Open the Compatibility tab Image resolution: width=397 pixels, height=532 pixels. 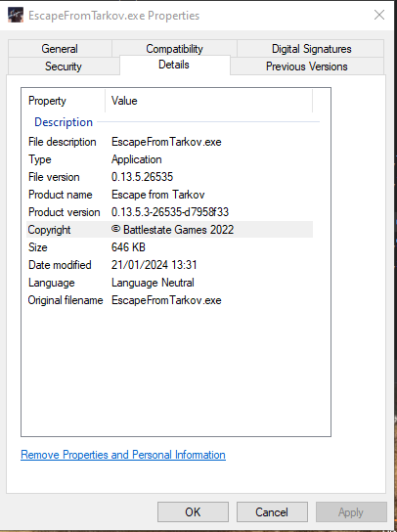[x=174, y=49]
